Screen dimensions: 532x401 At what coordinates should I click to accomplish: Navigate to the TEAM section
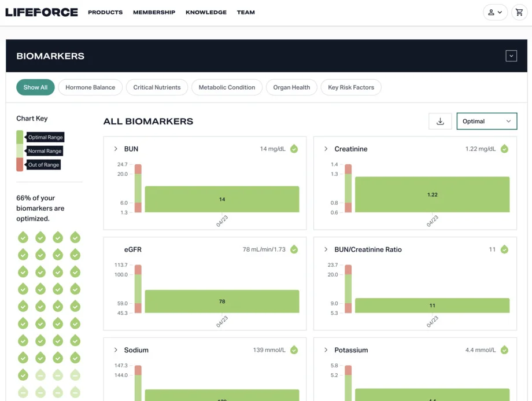[246, 12]
